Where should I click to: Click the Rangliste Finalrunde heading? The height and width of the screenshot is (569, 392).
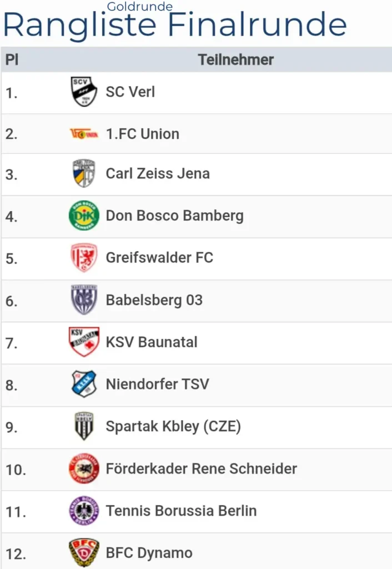tap(175, 24)
